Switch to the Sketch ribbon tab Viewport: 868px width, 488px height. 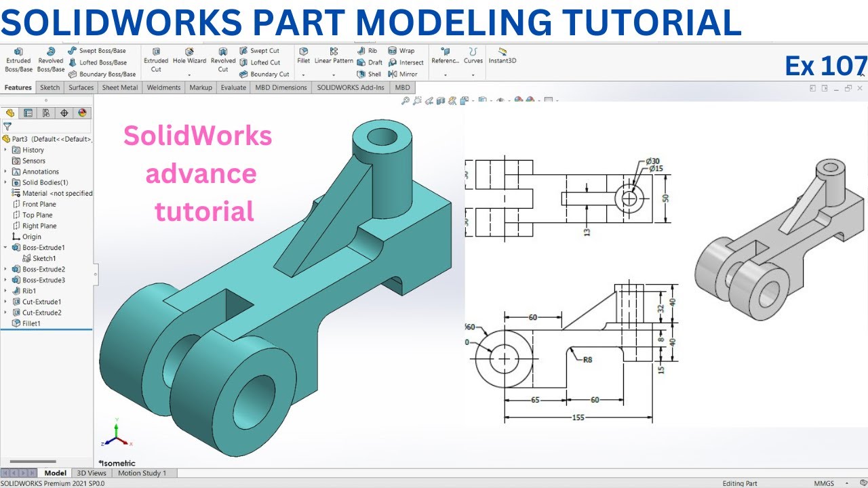50,87
